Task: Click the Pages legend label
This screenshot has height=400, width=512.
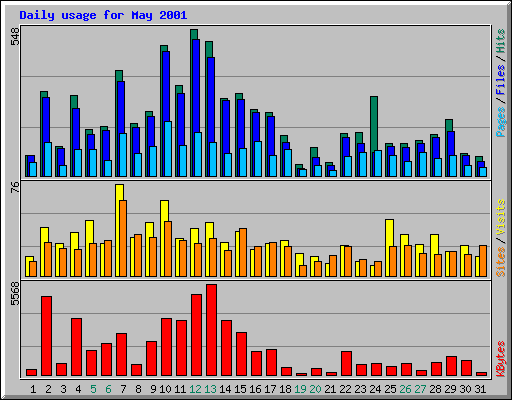Action: click(500, 122)
